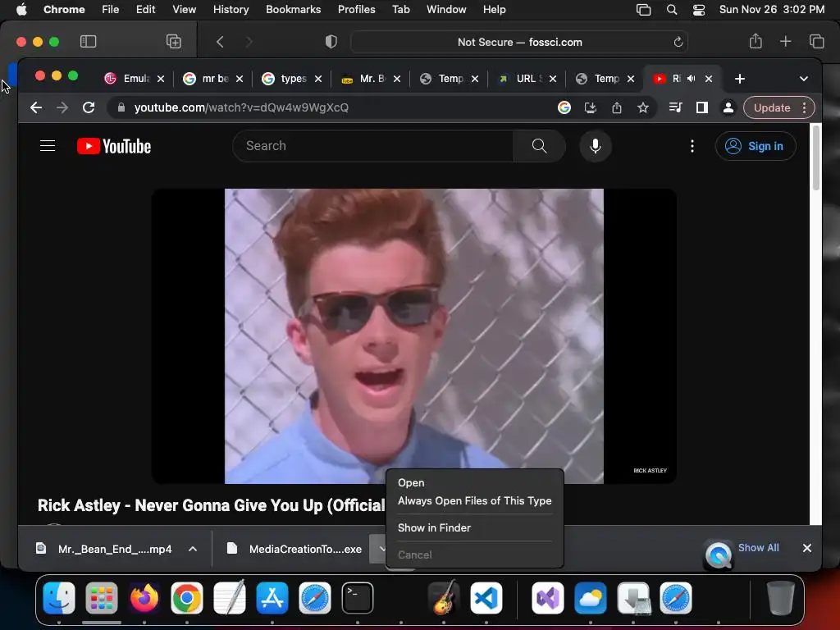Toggle Chrome side panel

click(x=702, y=107)
